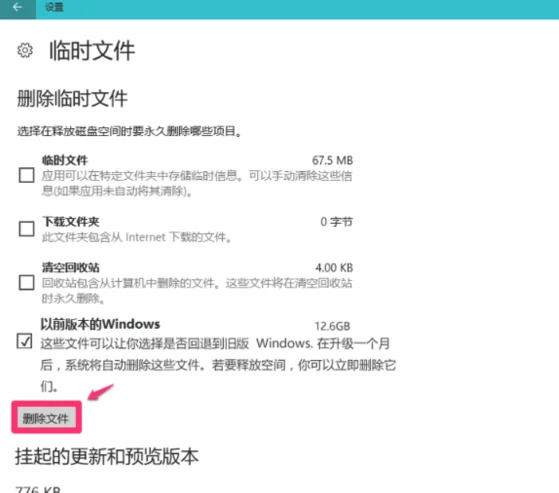Screen dimensions: 559x493
Task: Click the 以前版本的Windows item label
Action: [101, 324]
